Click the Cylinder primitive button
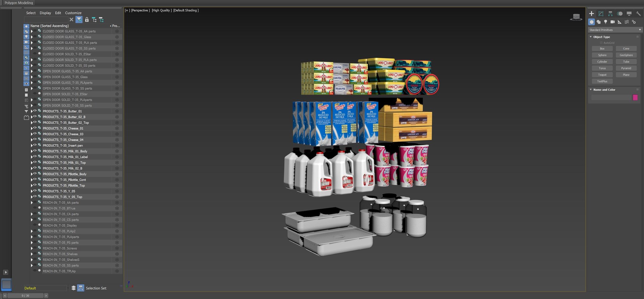Viewport: 644px width, 299px height. (x=602, y=62)
